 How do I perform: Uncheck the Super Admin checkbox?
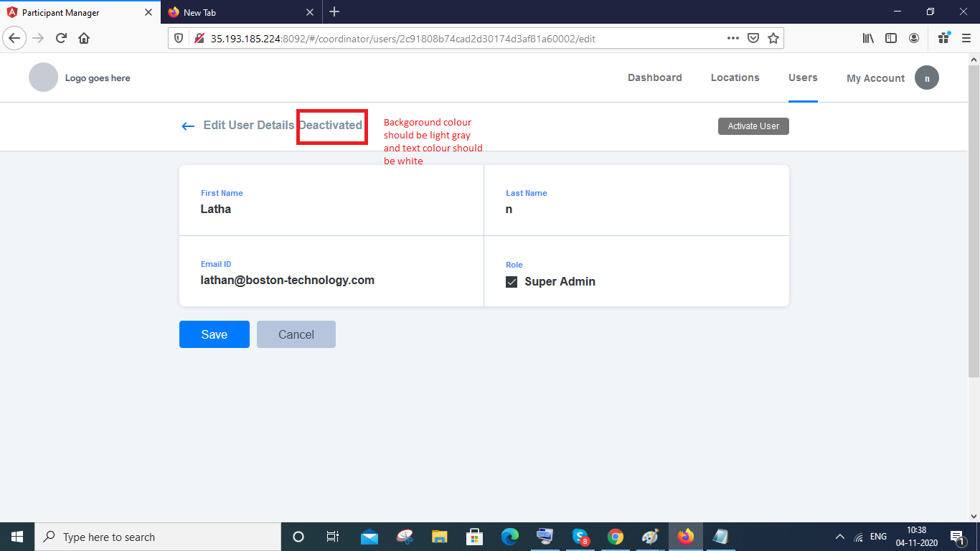512,281
